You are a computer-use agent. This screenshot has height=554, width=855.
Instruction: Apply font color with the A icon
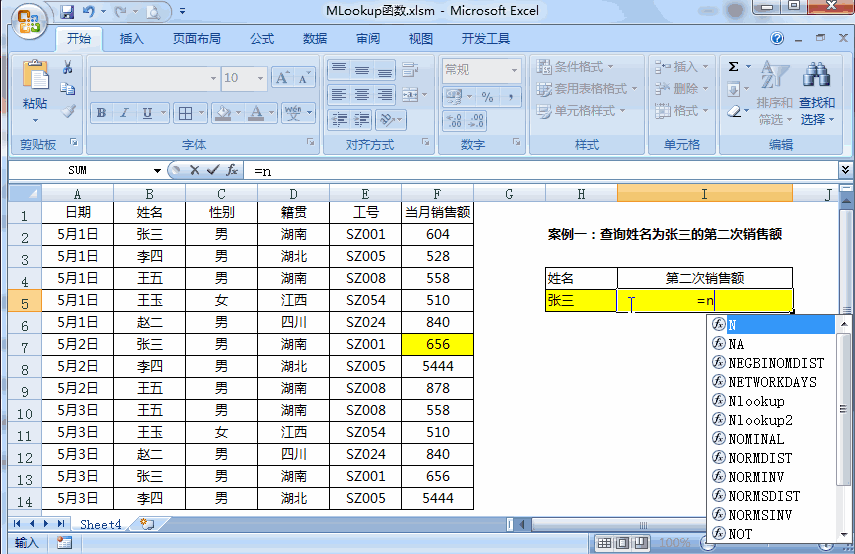point(255,113)
